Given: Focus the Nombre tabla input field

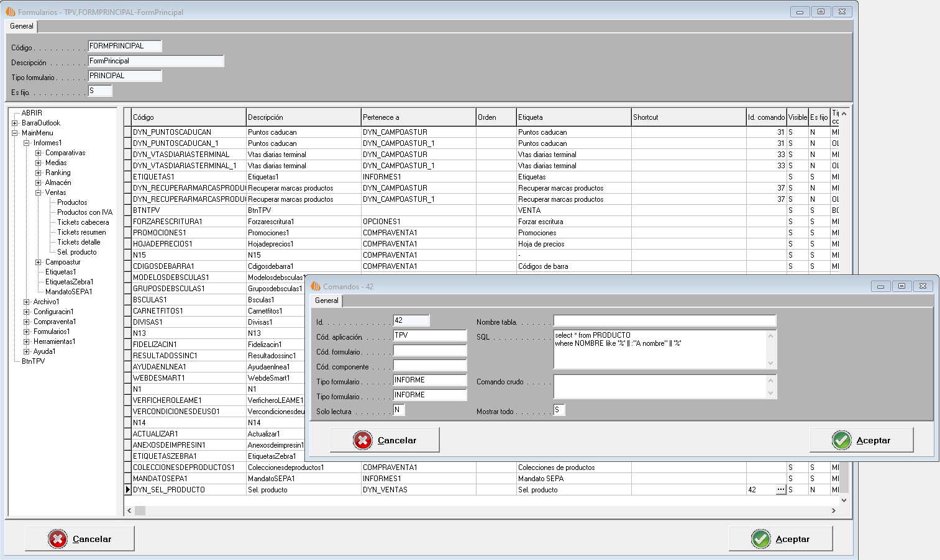Looking at the screenshot, I should pos(664,321).
